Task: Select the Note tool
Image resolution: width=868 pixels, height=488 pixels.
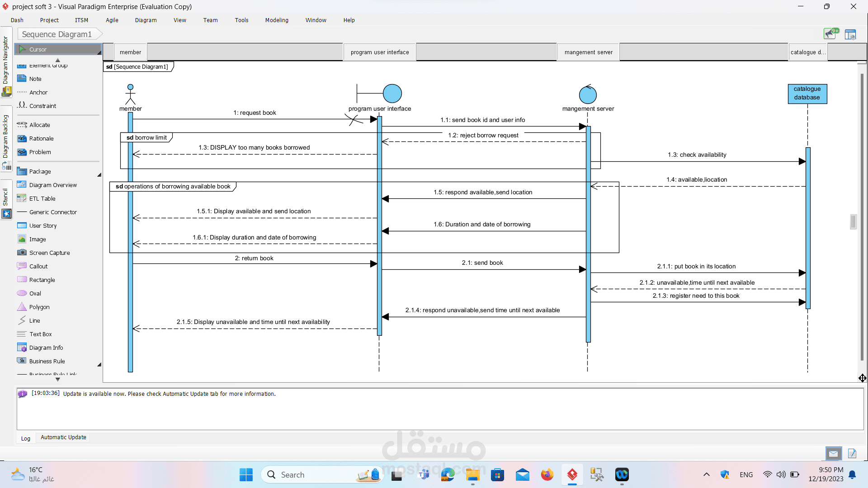Action: 35,78
